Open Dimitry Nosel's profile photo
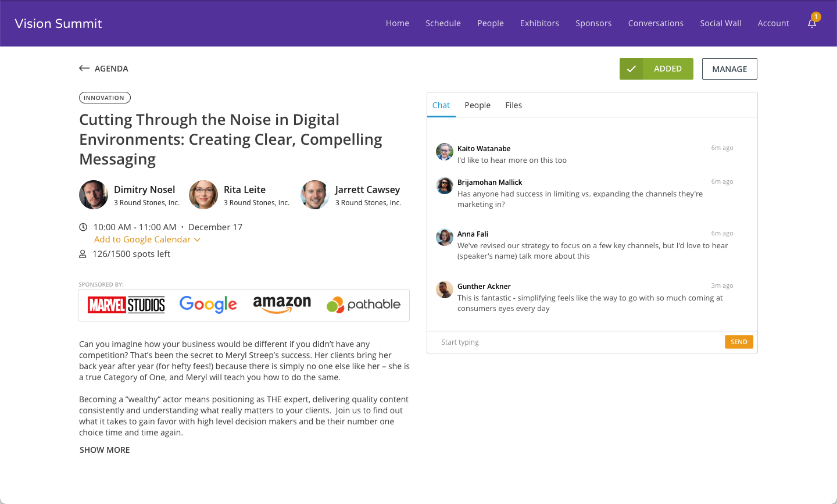Screen dimensions: 837x504 (x=94, y=195)
